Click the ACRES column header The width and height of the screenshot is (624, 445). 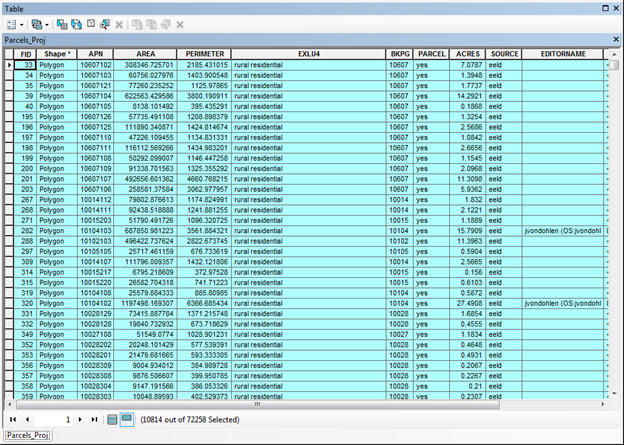[x=468, y=52]
